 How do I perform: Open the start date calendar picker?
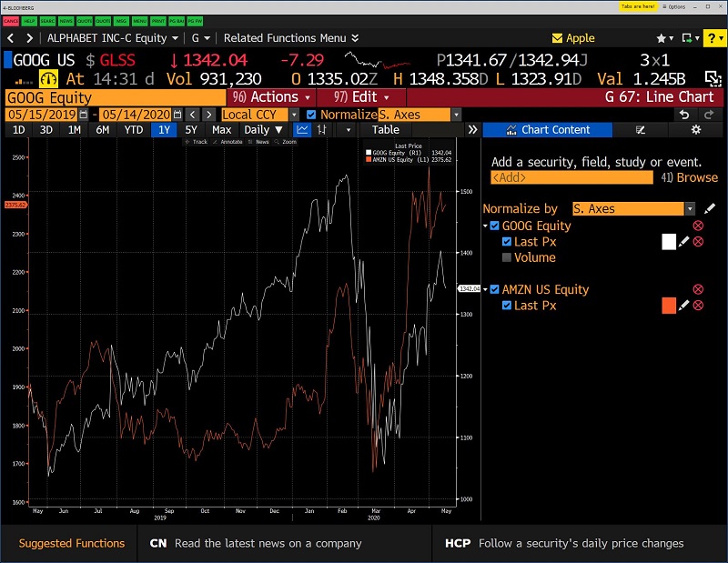tap(84, 115)
